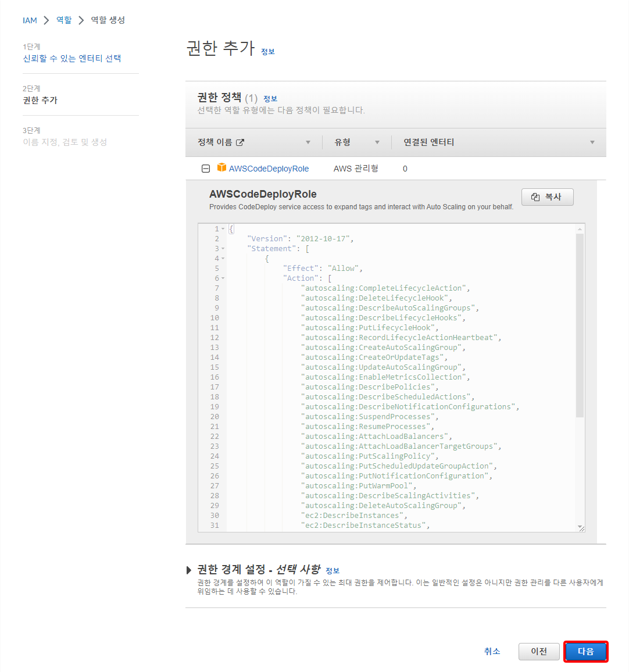Click autoscaling:PutWarmPool line
This screenshot has height=672, width=629.
[x=358, y=485]
